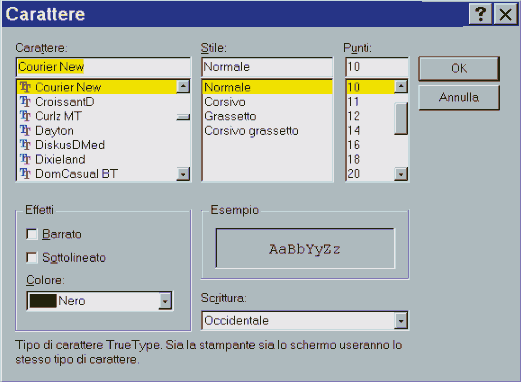Click the up arrow of font list scrollbar

pyautogui.click(x=183, y=87)
